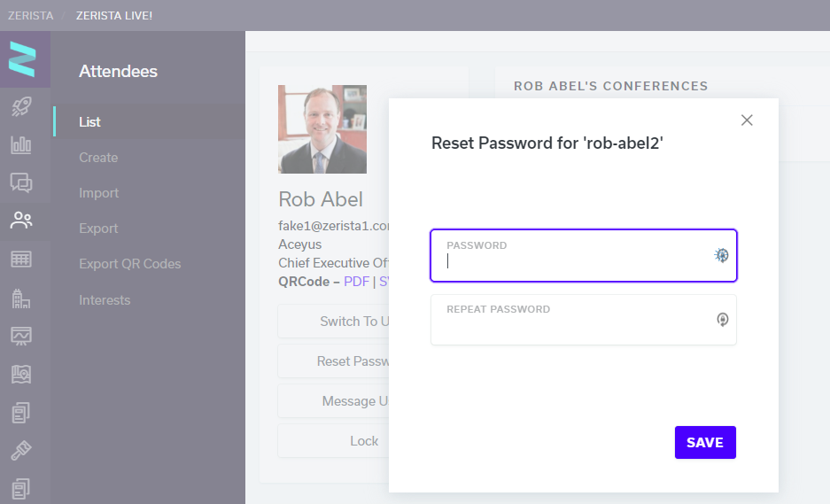This screenshot has width=830, height=504.
Task: Open the Export QR Codes menu item
Action: 129,264
